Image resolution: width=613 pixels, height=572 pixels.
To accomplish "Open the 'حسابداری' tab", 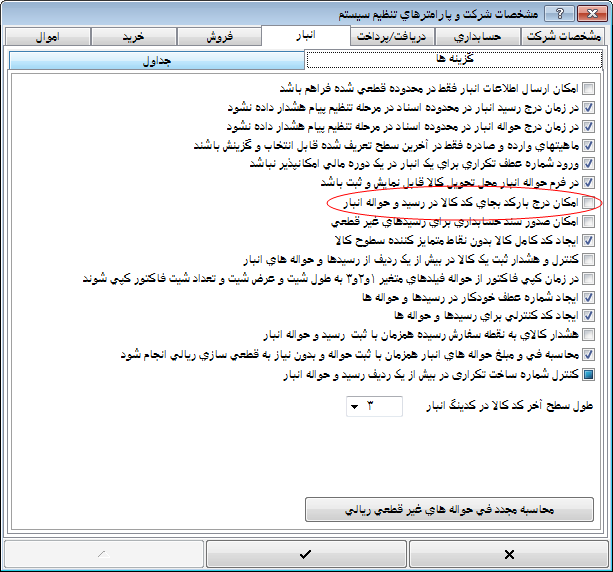I will tap(480, 37).
